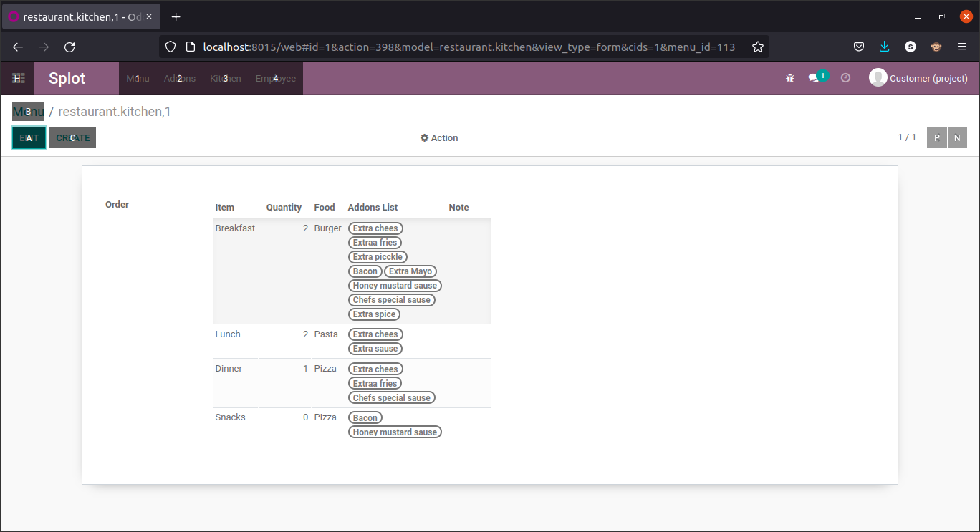
Task: Reload the page with the refresh icon
Action: point(69,47)
